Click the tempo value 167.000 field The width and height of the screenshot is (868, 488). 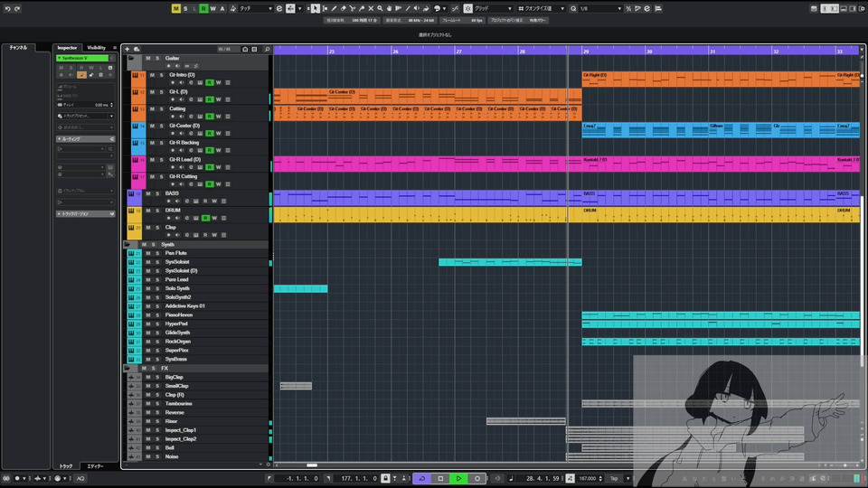coord(589,478)
